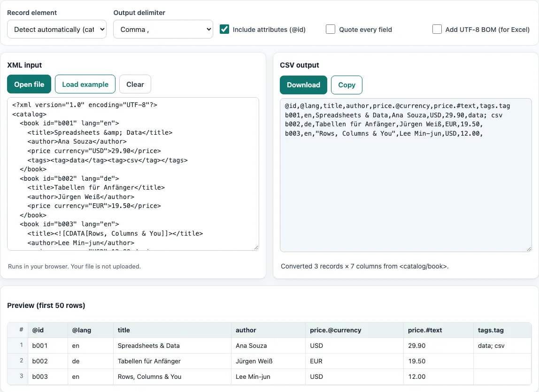
Task: Click inside the CSV output textarea
Action: pos(406,175)
